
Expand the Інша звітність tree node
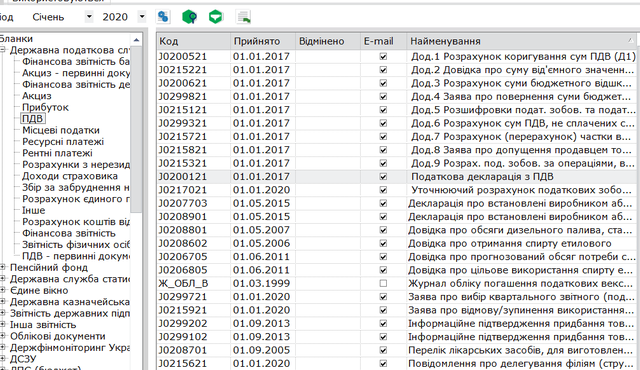[x=2, y=325]
